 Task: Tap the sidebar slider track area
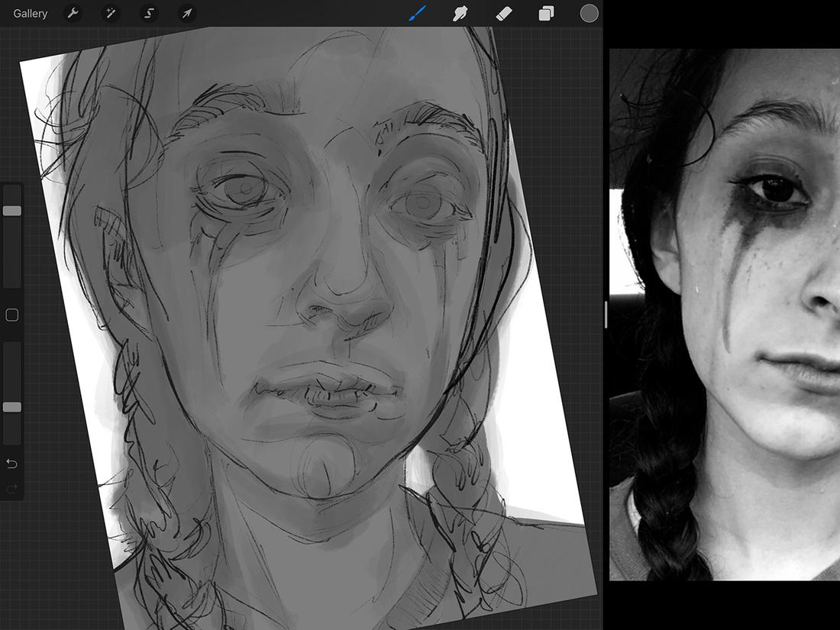[11, 260]
